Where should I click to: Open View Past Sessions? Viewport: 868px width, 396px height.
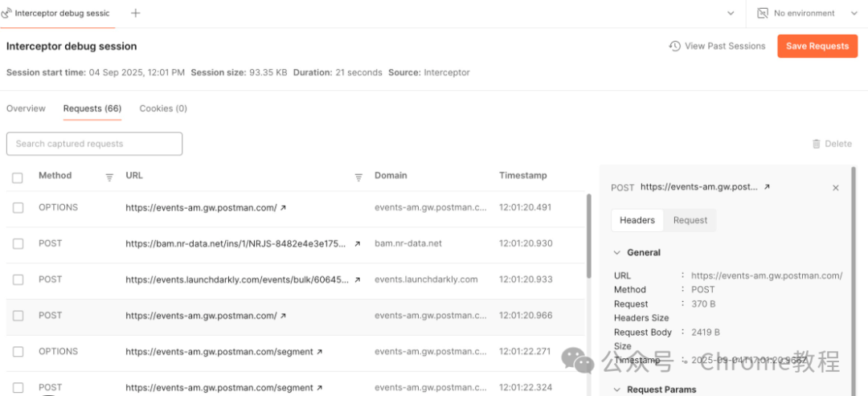tap(717, 46)
